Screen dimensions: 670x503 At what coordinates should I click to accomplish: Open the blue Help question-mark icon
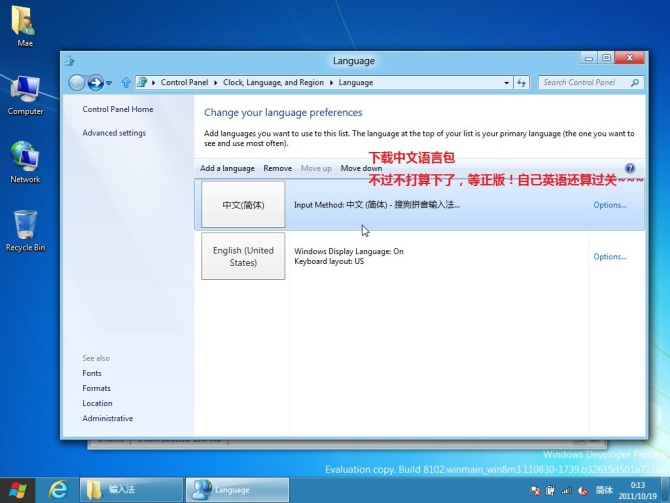pyautogui.click(x=630, y=168)
